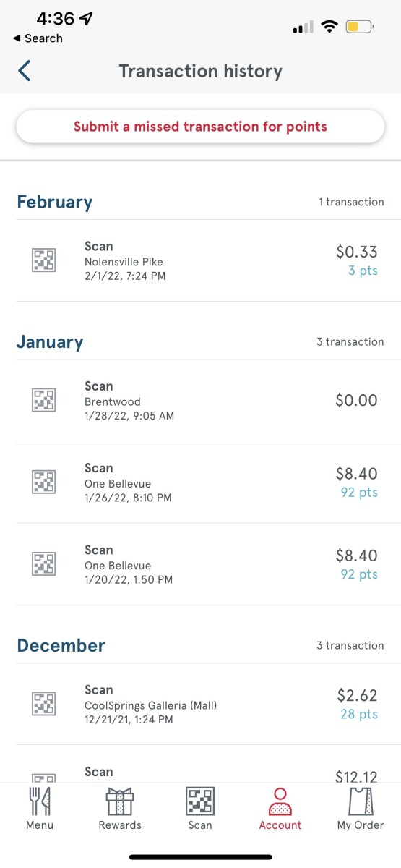Open the 1/26/22 One Bellevue transaction
This screenshot has height=868, width=401.
click(200, 482)
